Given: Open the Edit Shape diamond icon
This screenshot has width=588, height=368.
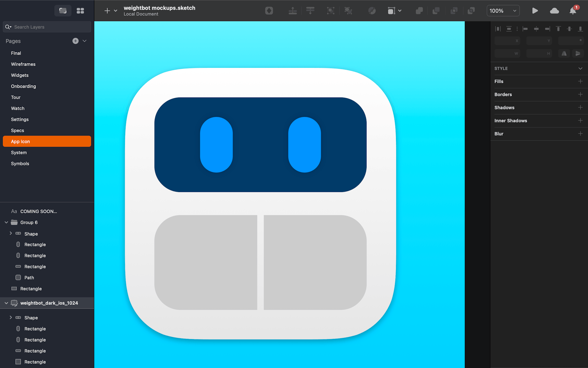Looking at the screenshot, I should tap(269, 10).
